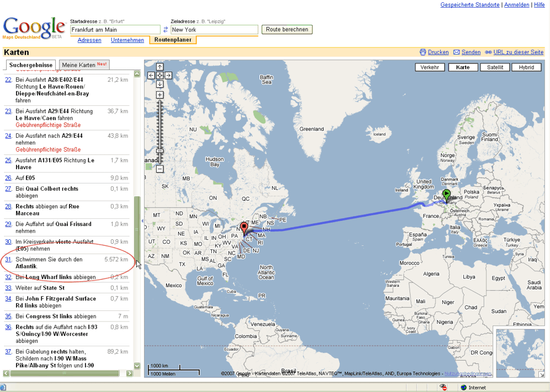Open direction step 24 link
550x392 pixels.
coord(8,136)
